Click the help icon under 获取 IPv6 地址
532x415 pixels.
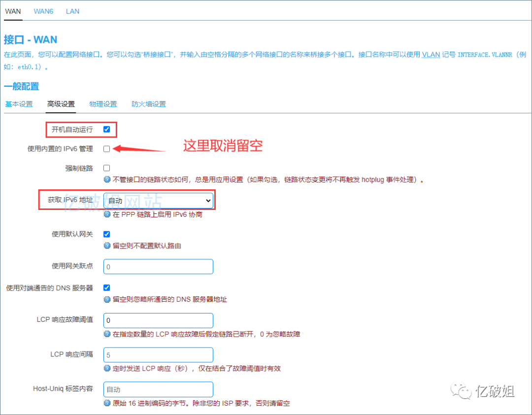point(107,215)
